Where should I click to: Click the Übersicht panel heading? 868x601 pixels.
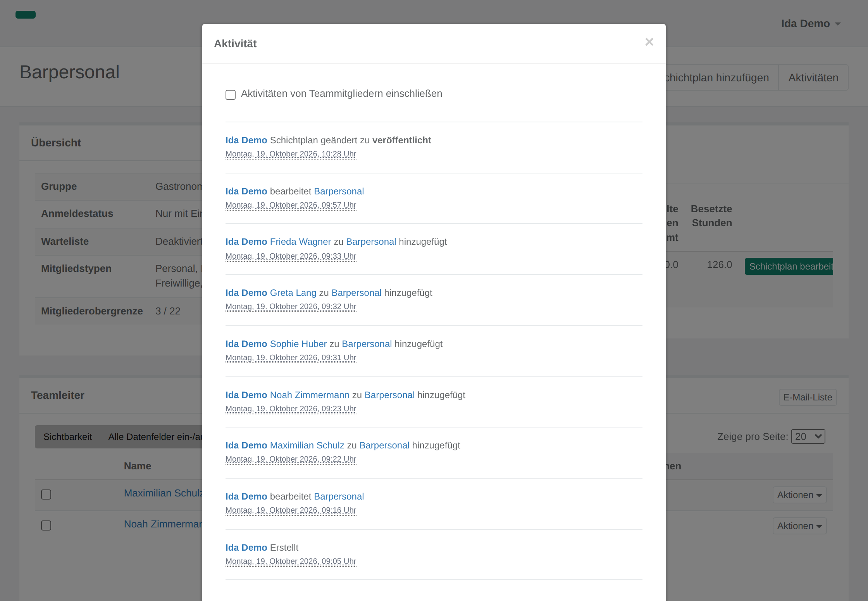click(56, 143)
